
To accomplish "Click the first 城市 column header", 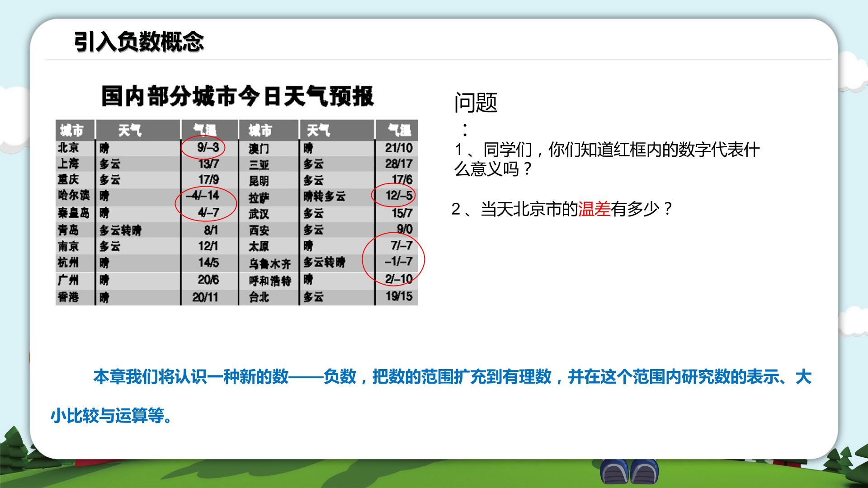I will pyautogui.click(x=72, y=131).
